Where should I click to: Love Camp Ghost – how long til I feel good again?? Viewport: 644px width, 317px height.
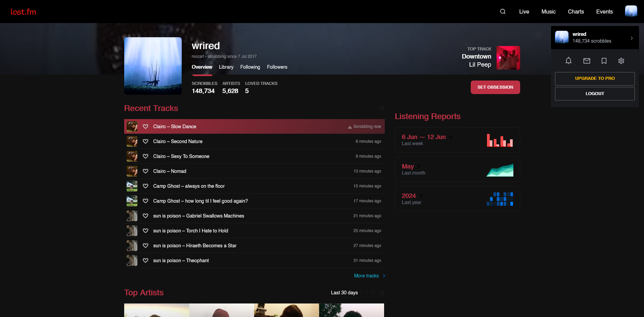click(x=146, y=201)
